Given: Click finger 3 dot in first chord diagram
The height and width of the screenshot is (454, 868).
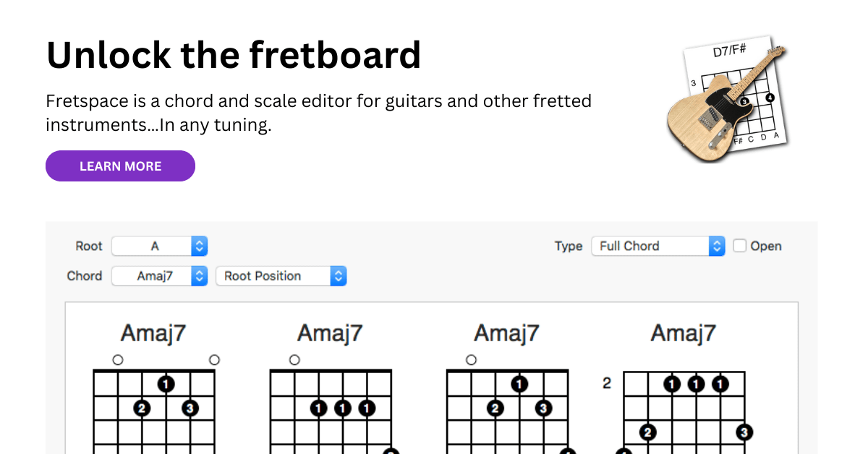Looking at the screenshot, I should pos(190,408).
